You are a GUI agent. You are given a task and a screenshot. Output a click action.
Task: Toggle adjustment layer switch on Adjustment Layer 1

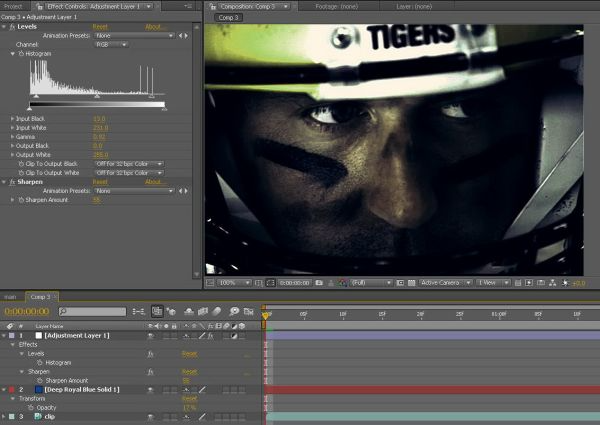[234, 336]
